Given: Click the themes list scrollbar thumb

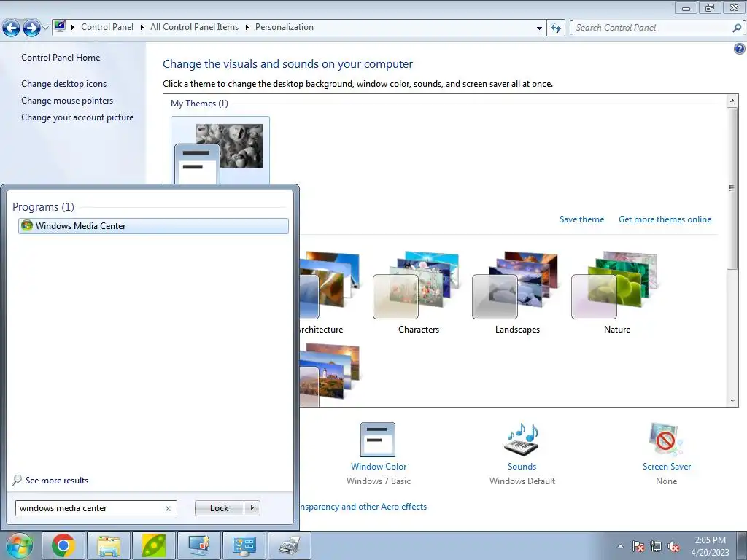Looking at the screenshot, I should (732, 189).
